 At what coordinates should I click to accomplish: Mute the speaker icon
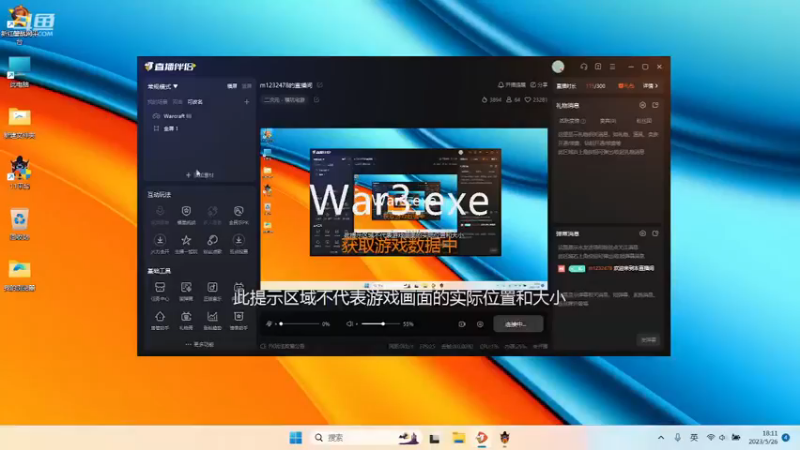coord(349,324)
